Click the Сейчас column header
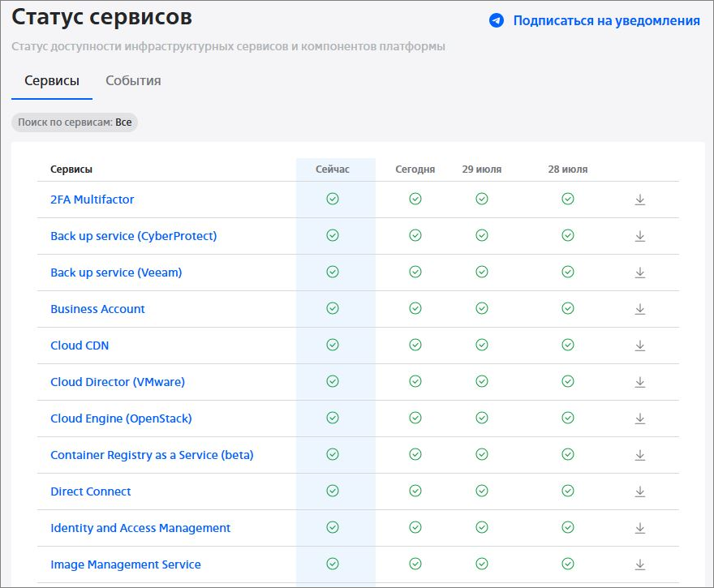714x588 pixels. pyautogui.click(x=333, y=170)
